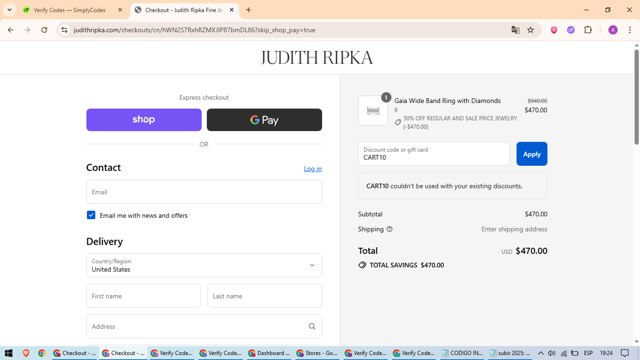The image size is (640, 360).
Task: Open the Extensions puzzle menu
Action: (x=588, y=30)
